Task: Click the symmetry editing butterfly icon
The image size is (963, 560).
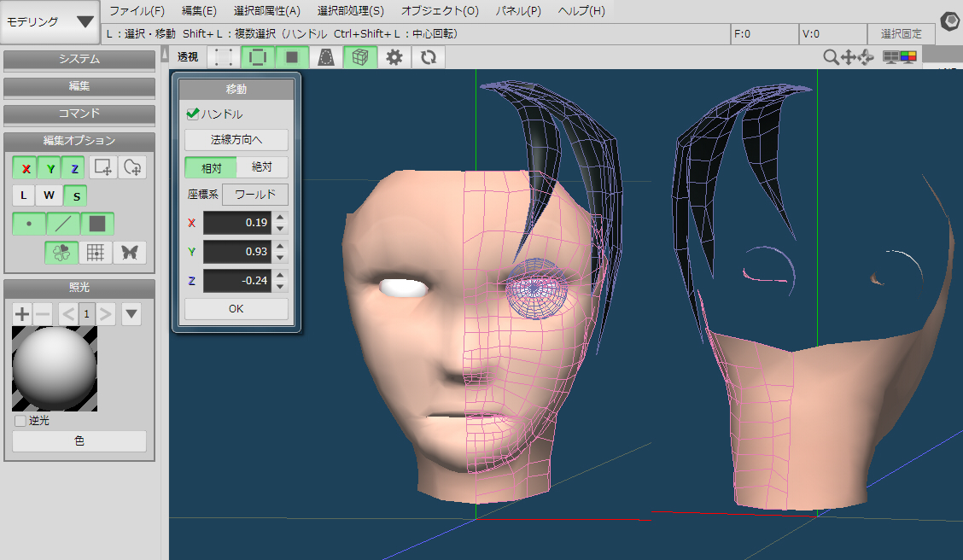Action: coord(130,253)
